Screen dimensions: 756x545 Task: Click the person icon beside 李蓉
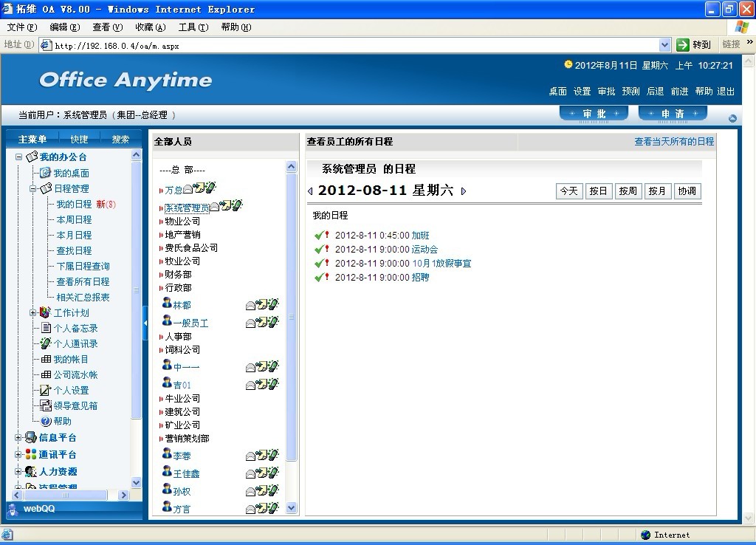point(167,455)
